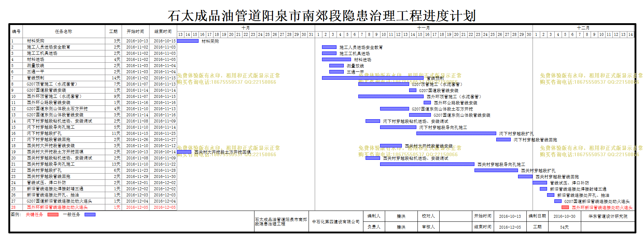Select the Gantt bar for 施工人员进场安全教育
This screenshot has width=644, height=241.
[x=329, y=47]
